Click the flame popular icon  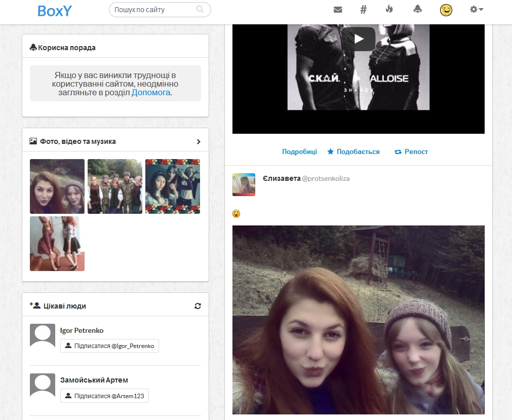(389, 9)
